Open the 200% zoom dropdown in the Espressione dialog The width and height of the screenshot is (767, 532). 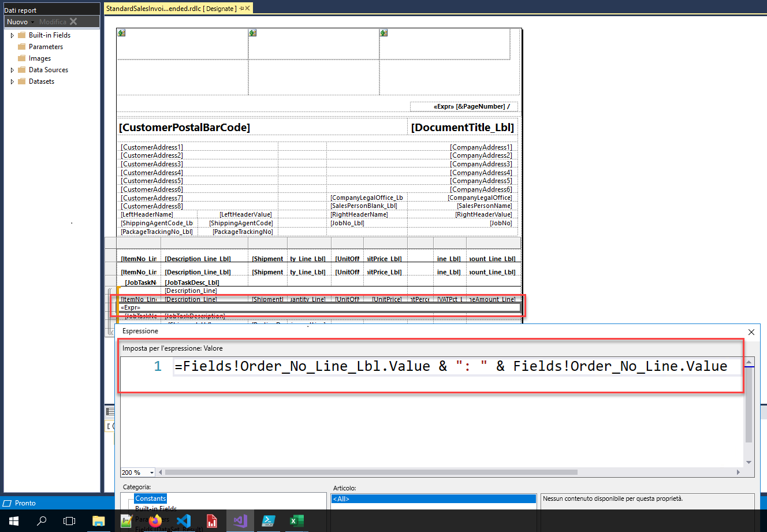(x=150, y=472)
